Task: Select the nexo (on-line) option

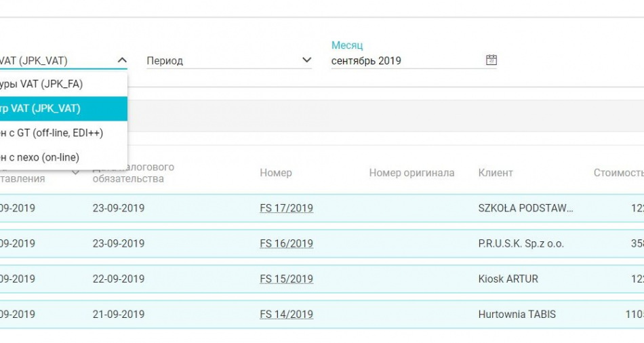Action: click(x=41, y=157)
